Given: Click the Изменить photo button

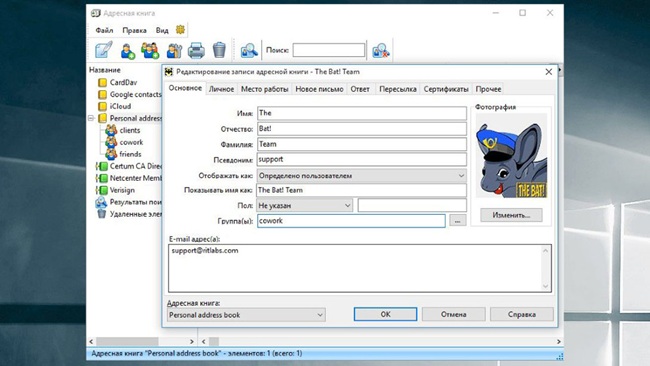Looking at the screenshot, I should point(511,215).
